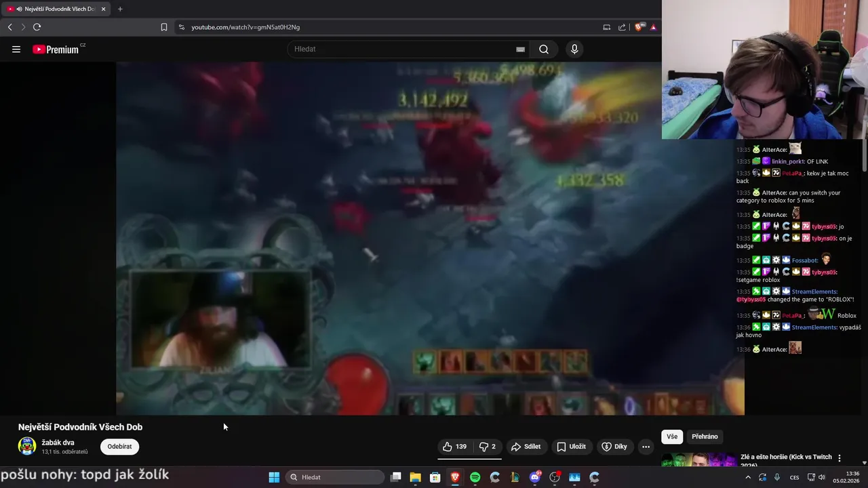Reload the current page
868x488 pixels.
pos(37,27)
